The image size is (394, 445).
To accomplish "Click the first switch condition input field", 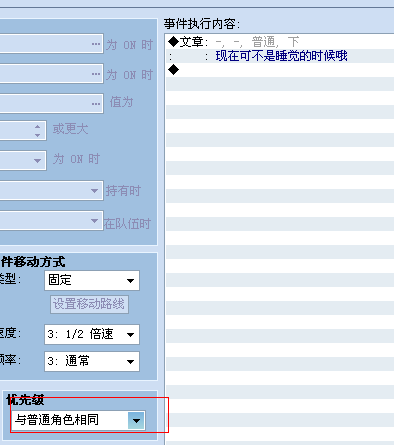I will tap(51, 44).
